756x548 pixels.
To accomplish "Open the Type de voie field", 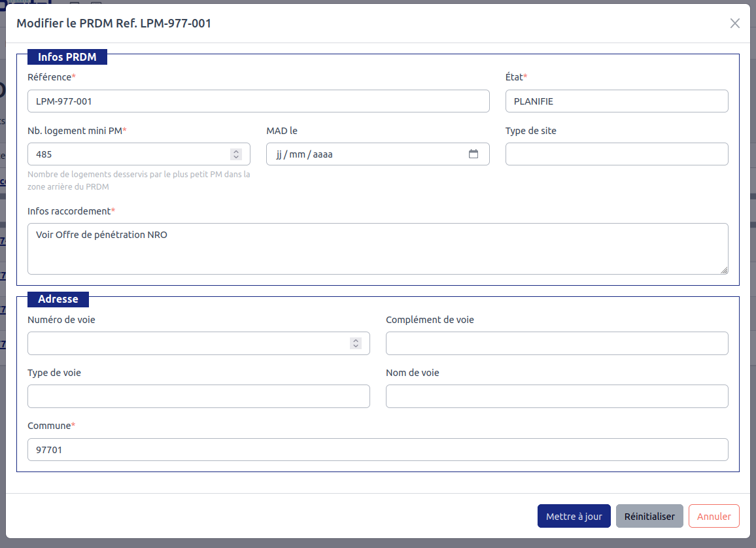I will (x=198, y=396).
